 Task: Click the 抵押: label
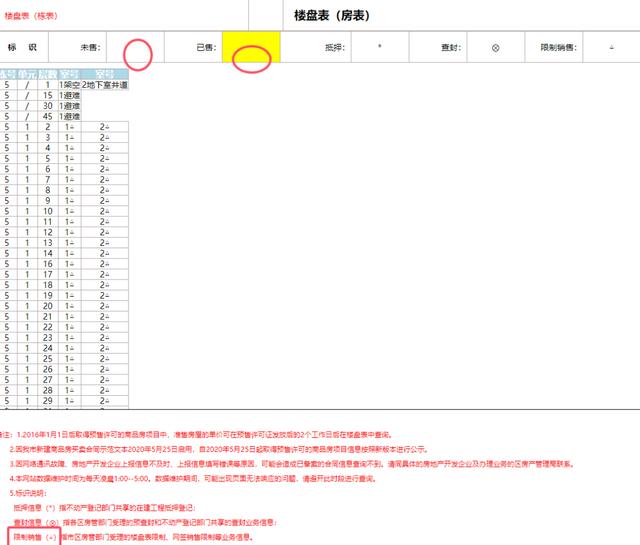click(x=335, y=47)
